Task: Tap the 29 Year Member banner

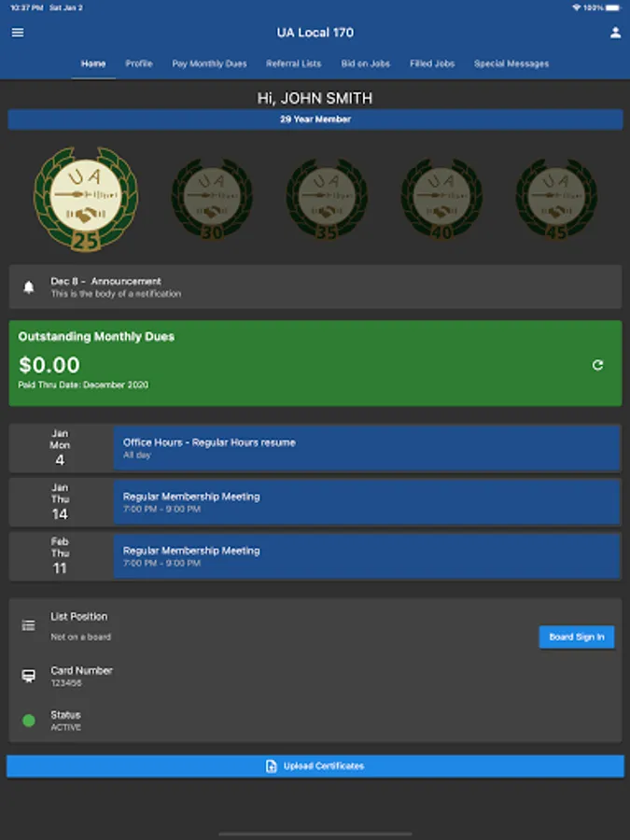Action: (315, 119)
